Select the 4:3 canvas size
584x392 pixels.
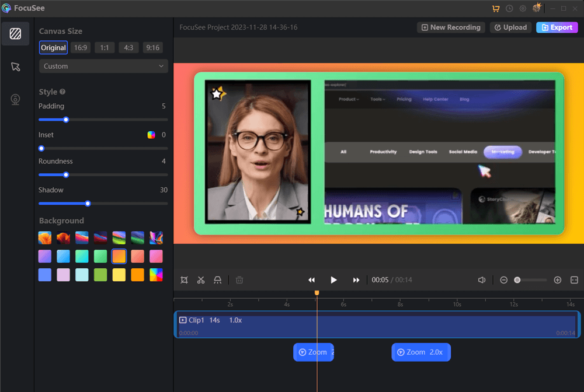(x=128, y=48)
